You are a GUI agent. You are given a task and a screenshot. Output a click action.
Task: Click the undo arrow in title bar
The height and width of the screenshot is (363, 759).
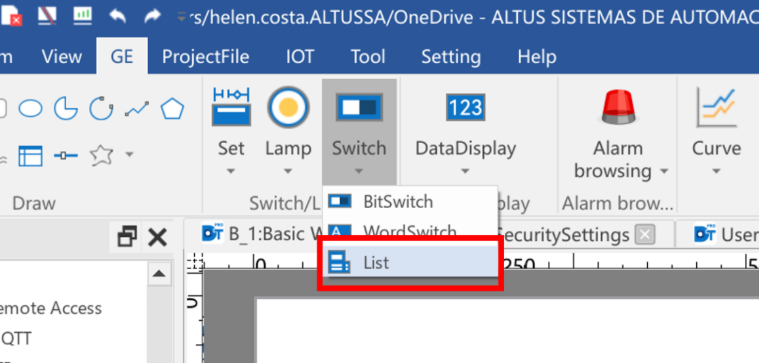pos(118,17)
